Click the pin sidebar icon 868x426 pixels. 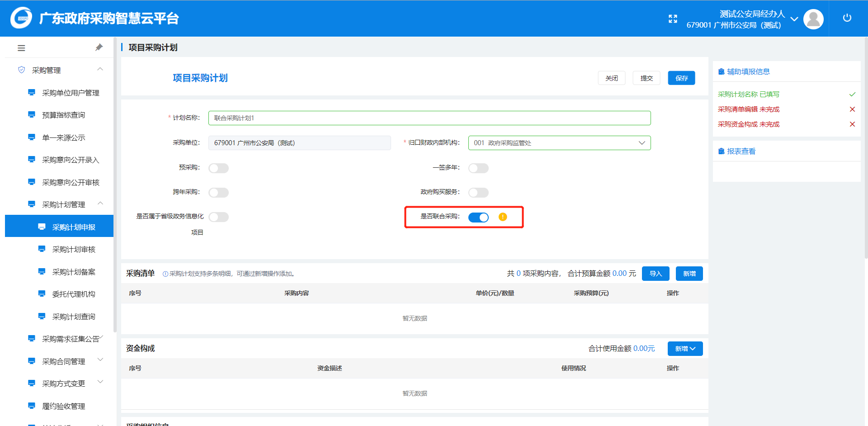tap(99, 47)
